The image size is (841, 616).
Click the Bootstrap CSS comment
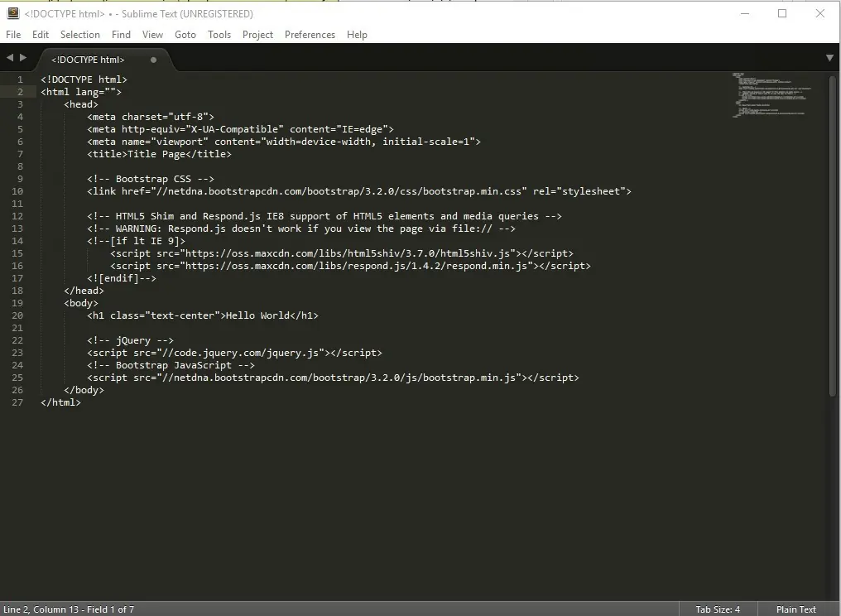[x=151, y=179]
